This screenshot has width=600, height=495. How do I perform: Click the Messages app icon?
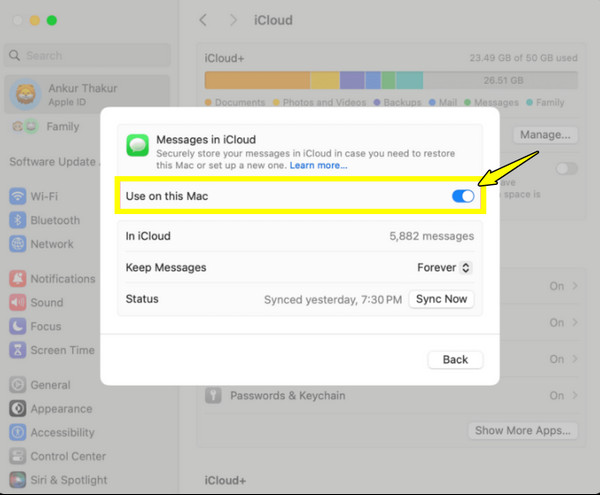[x=138, y=145]
